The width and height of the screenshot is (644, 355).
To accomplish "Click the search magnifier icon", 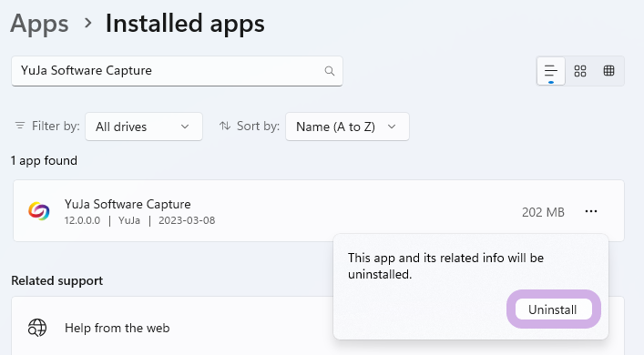I will coord(330,71).
